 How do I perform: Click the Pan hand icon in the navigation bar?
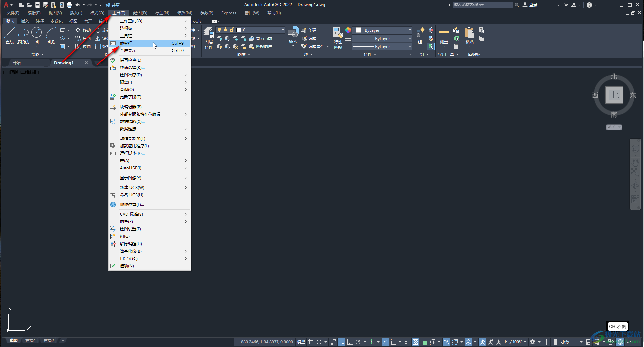coord(635,162)
